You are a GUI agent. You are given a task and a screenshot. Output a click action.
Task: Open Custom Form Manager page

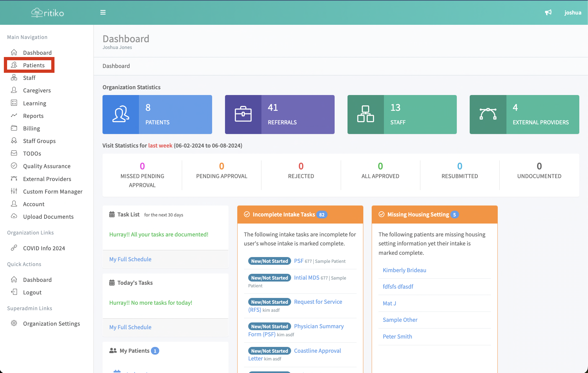(53, 192)
